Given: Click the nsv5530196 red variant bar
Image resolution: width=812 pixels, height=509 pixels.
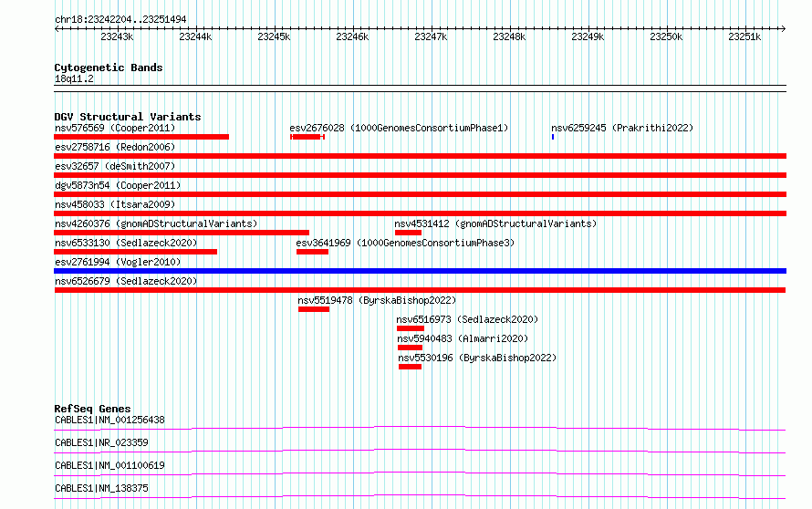Looking at the screenshot, I should pos(410,367).
